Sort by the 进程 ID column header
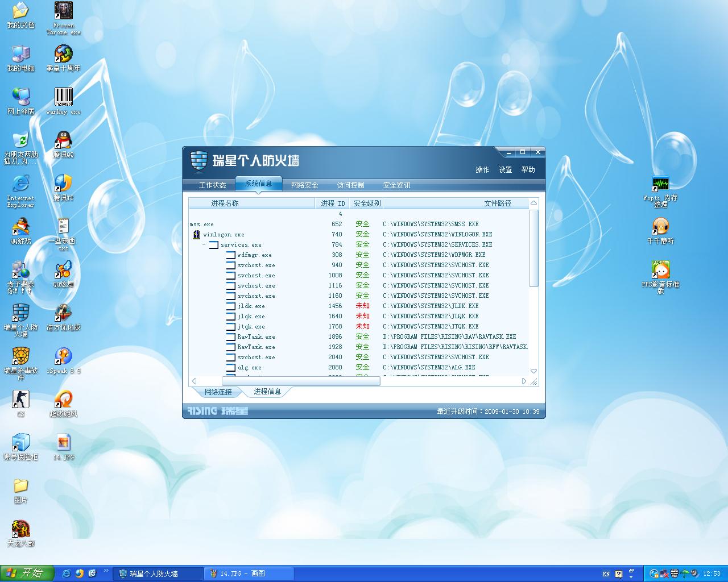The height and width of the screenshot is (582, 728). tap(332, 203)
